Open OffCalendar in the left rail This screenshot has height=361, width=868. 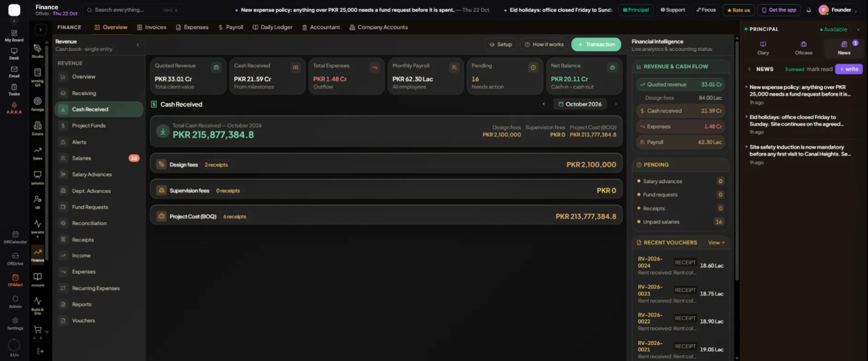[15, 237]
